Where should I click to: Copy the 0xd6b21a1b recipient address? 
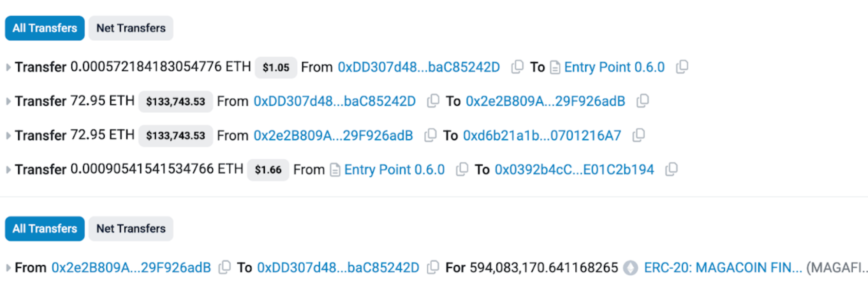(x=639, y=135)
